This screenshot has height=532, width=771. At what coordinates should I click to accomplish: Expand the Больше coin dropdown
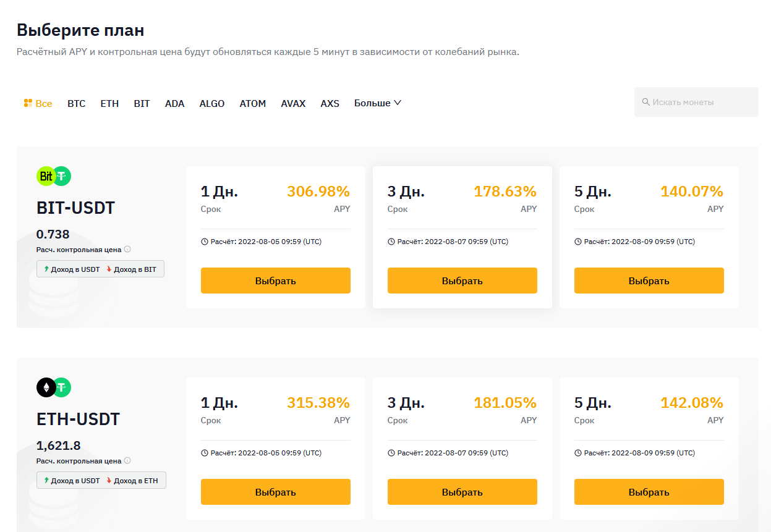coord(377,103)
